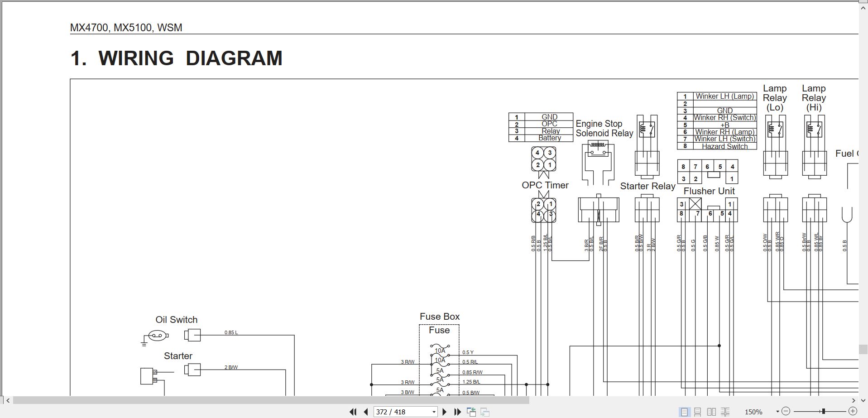Image resolution: width=868 pixels, height=418 pixels.
Task: Click the zoom slider handle
Action: [823, 411]
